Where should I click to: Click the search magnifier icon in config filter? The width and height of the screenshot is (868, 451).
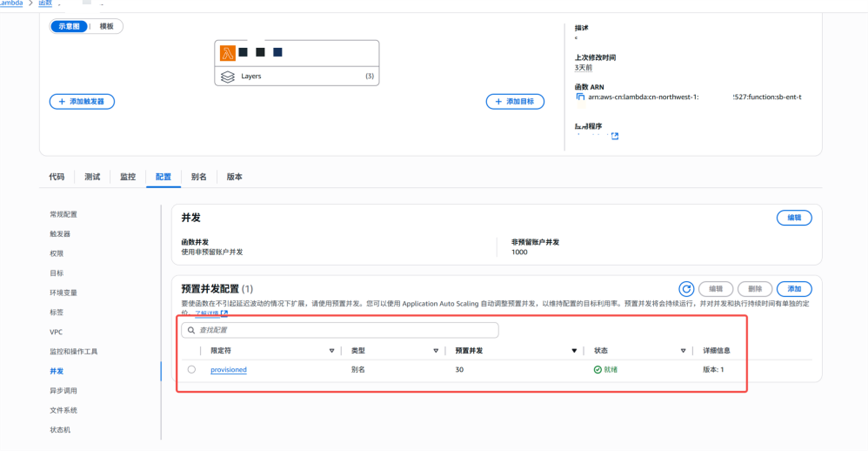pos(191,330)
